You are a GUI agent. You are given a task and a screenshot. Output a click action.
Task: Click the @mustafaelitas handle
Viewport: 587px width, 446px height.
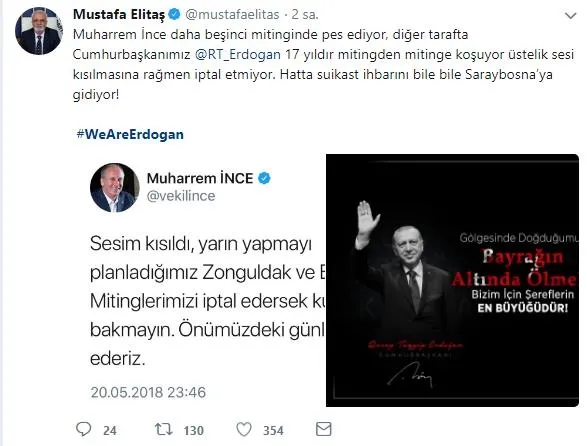pos(232,15)
